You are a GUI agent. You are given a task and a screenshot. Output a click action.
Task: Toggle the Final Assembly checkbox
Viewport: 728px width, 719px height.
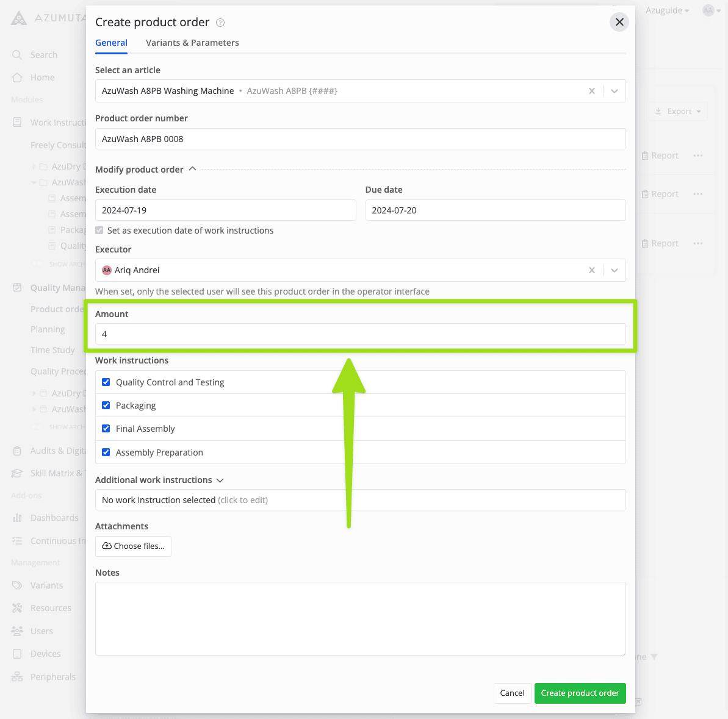tap(106, 429)
